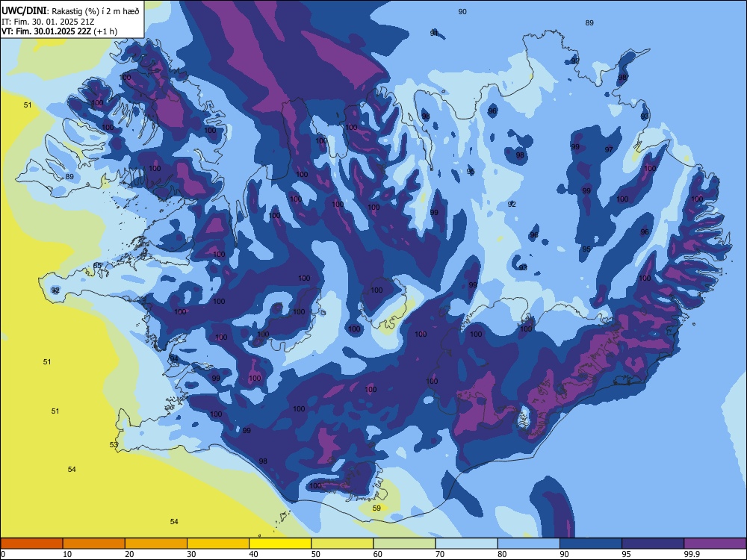This screenshot has height=560, width=747.
Task: Click the '97' humidity value on the map
Action: click(609, 149)
